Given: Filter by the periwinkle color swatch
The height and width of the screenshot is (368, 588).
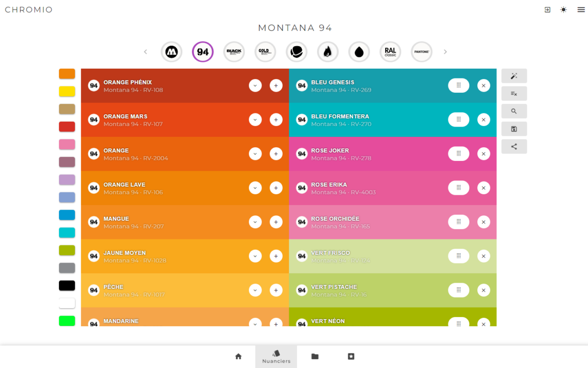Looking at the screenshot, I should pos(67,197).
